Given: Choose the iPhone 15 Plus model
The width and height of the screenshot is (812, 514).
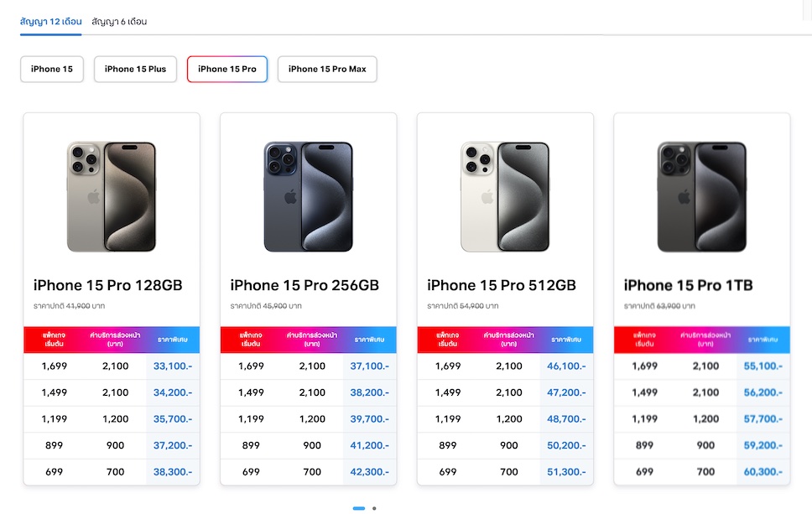Looking at the screenshot, I should point(135,69).
